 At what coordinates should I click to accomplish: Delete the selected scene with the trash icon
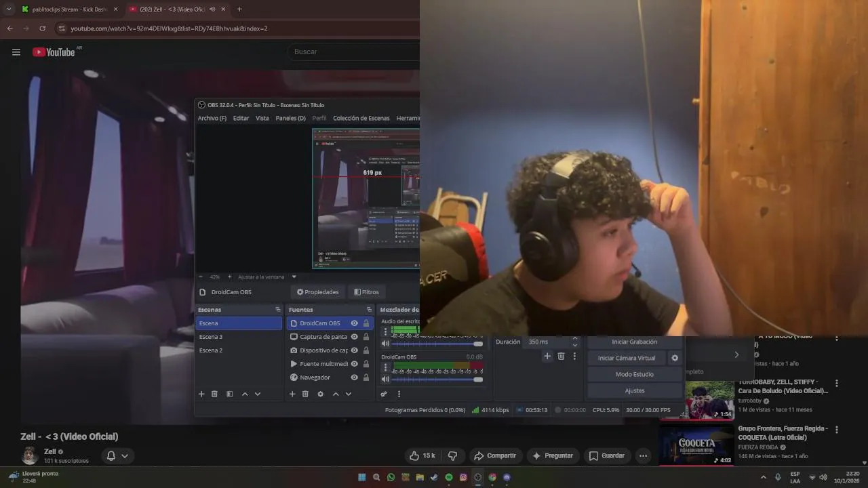coord(214,394)
